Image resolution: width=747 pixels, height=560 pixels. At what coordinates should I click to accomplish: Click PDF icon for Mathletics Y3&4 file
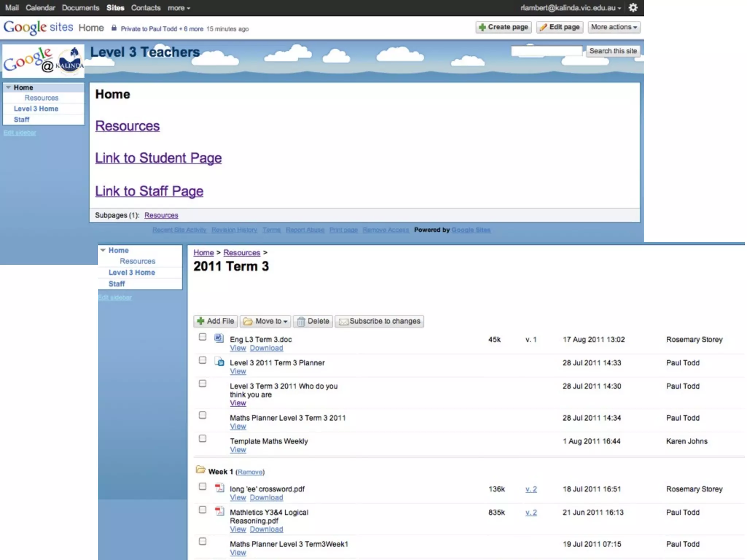219,511
